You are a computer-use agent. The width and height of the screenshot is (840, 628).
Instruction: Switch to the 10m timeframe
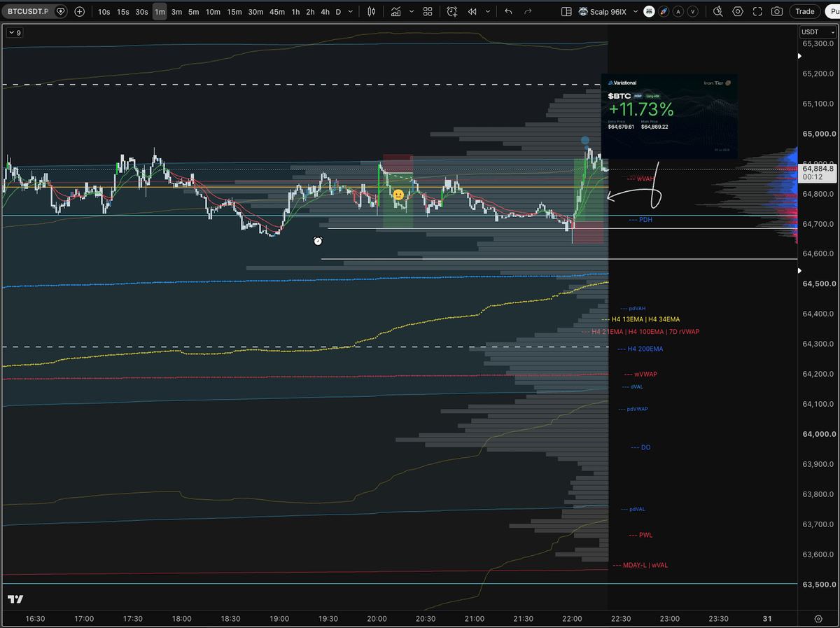[x=213, y=11]
